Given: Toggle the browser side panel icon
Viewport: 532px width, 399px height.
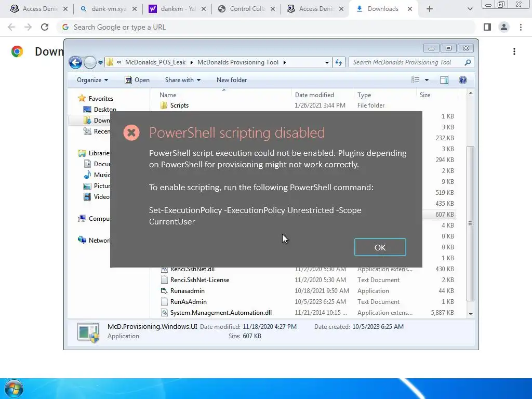Looking at the screenshot, I should [x=487, y=27].
